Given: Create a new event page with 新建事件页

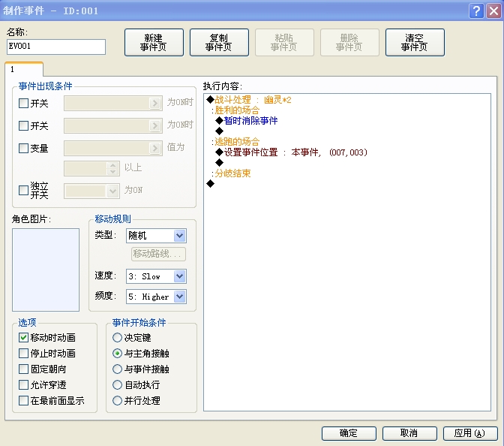Looking at the screenshot, I should tap(154, 43).
